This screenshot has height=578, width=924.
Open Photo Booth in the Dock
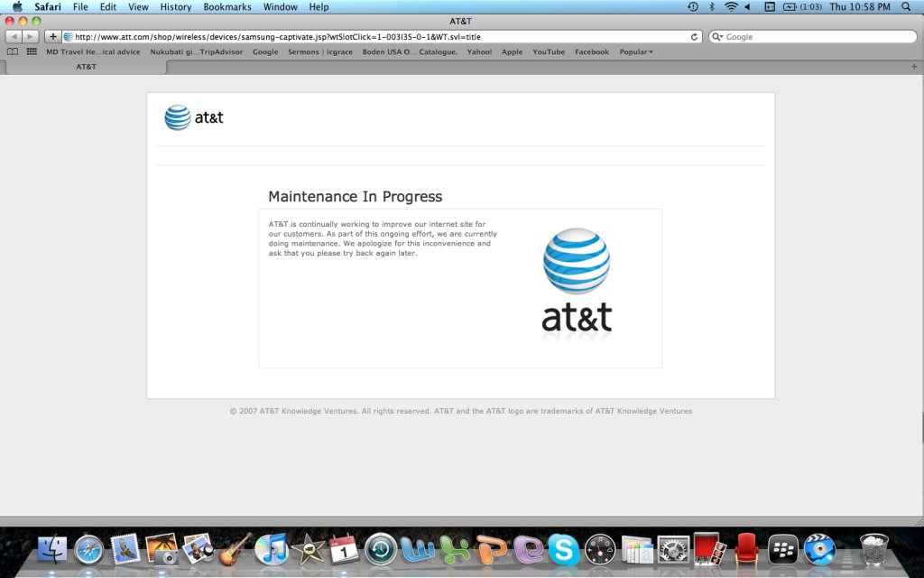pyautogui.click(x=710, y=549)
